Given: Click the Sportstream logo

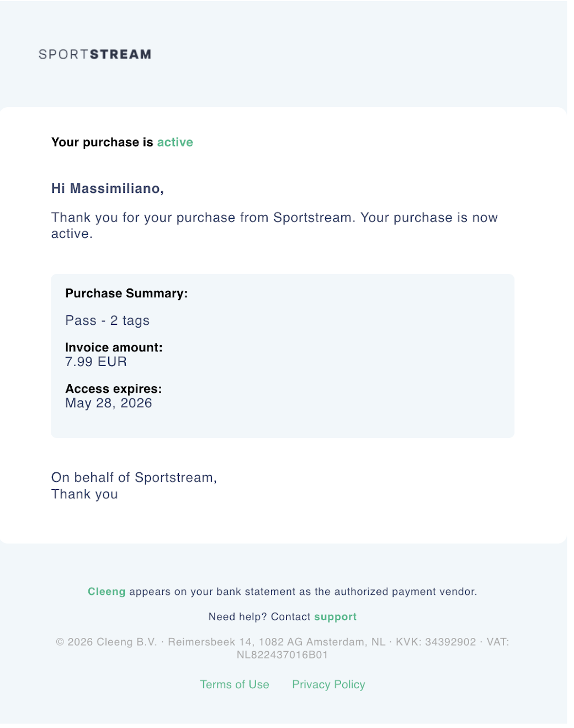Looking at the screenshot, I should 95,54.
